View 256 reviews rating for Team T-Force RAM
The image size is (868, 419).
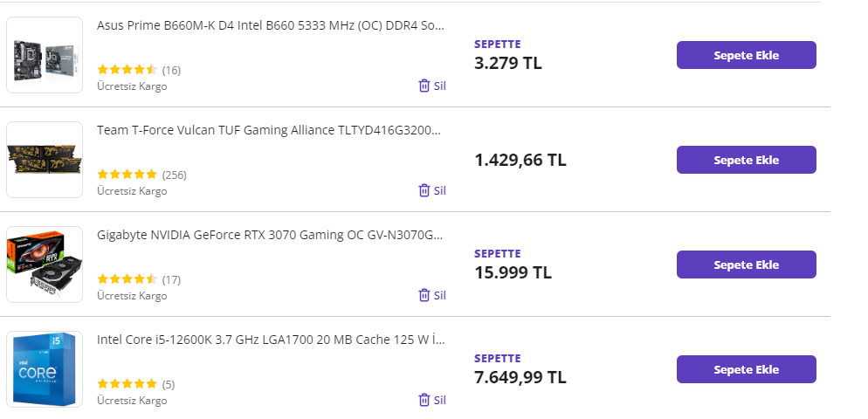pos(127,175)
